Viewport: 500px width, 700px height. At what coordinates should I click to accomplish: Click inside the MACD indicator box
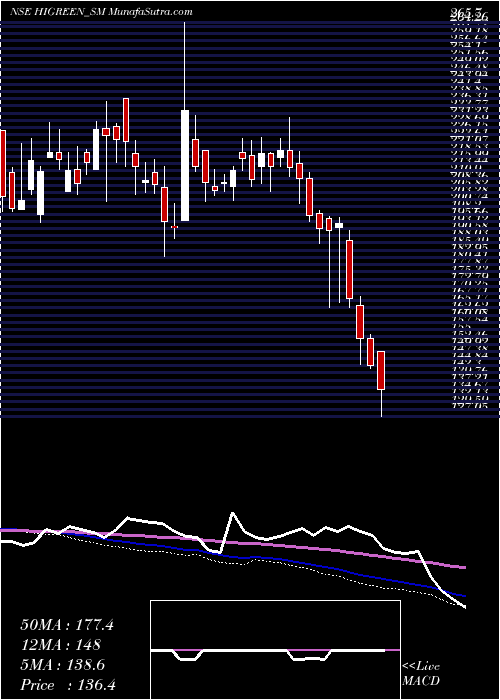pyautogui.click(x=275, y=650)
